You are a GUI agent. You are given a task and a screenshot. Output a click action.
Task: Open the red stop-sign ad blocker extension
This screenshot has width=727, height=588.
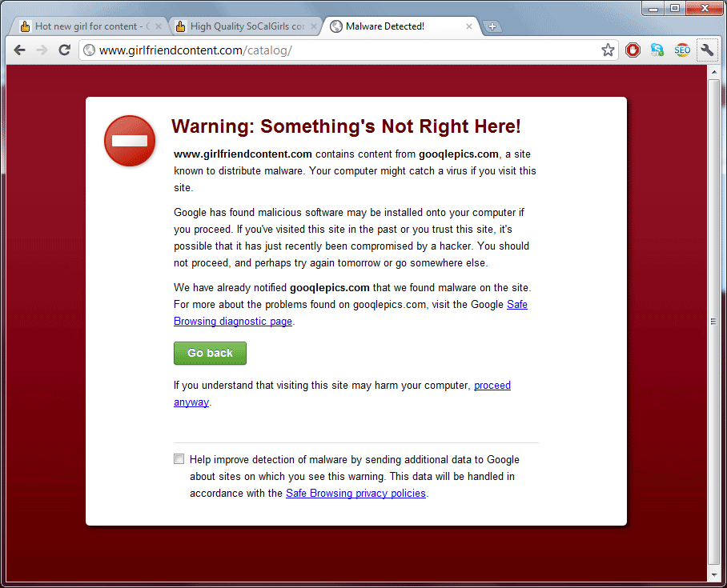633,50
